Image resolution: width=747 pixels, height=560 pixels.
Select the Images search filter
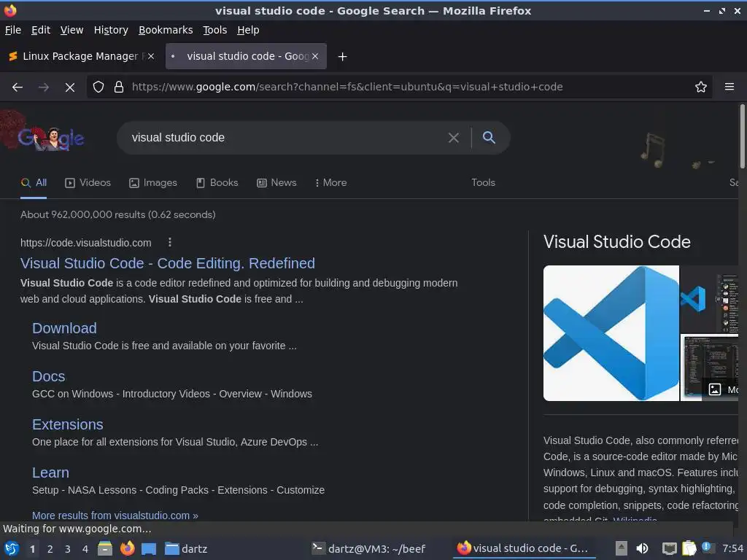(x=153, y=183)
